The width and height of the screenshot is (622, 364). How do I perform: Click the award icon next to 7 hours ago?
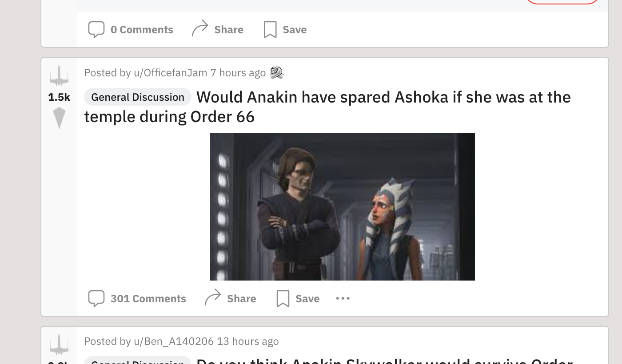(277, 72)
